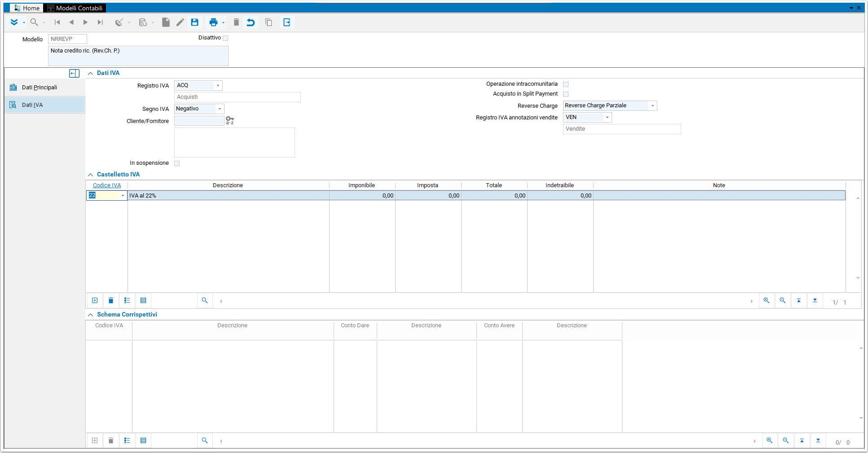Click the Totale column header

(494, 185)
